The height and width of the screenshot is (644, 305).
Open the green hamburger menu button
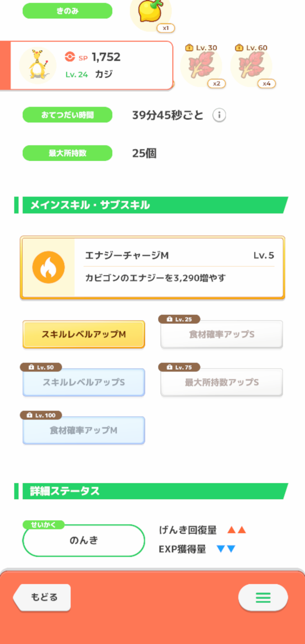(x=263, y=597)
